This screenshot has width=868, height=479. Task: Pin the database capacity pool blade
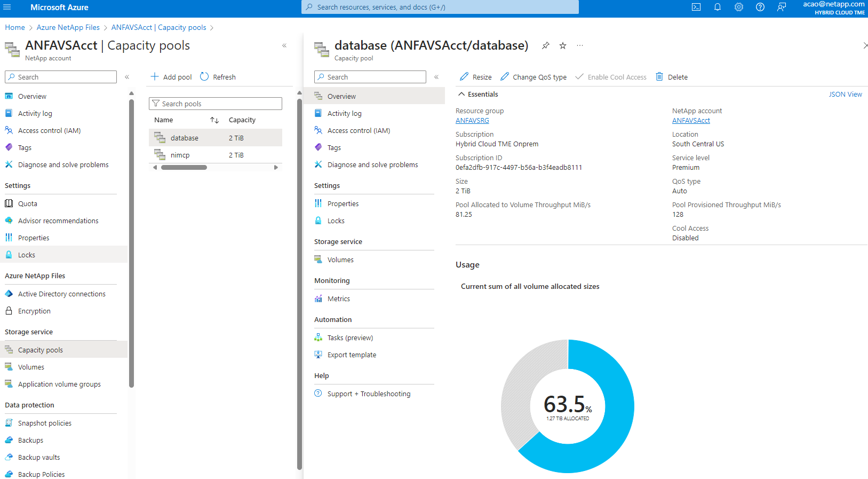point(545,46)
